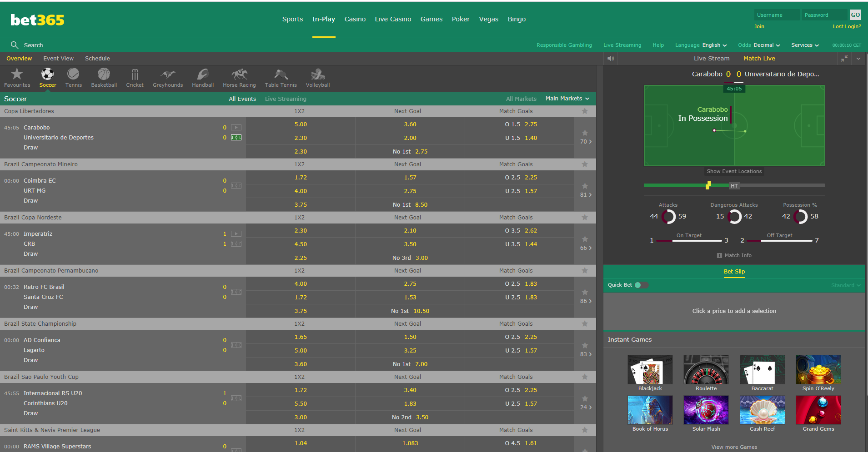The width and height of the screenshot is (868, 452).
Task: Collapse the match live panel chevron
Action: pyautogui.click(x=858, y=58)
